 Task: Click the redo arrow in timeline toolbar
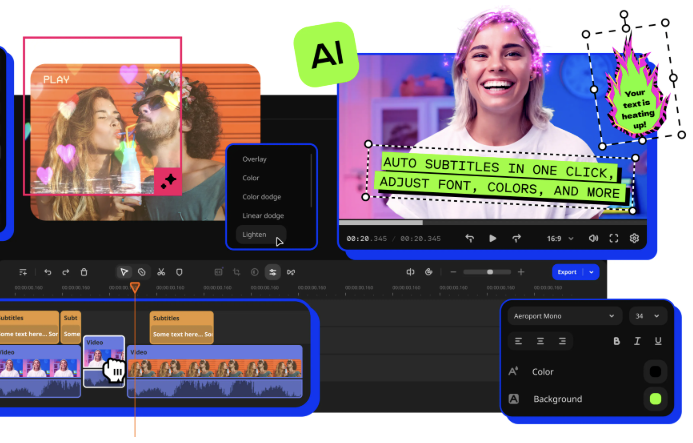[66, 272]
